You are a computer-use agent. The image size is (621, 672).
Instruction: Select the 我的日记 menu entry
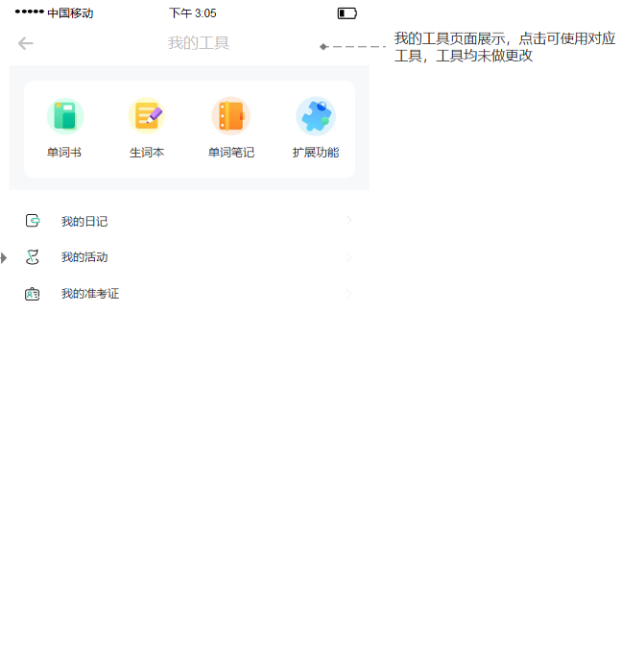click(189, 221)
